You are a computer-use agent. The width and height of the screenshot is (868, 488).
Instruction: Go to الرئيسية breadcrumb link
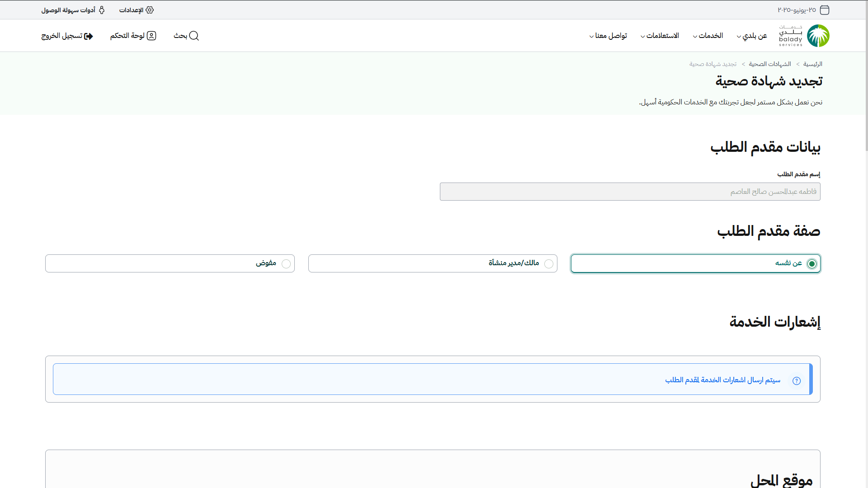coord(812,64)
